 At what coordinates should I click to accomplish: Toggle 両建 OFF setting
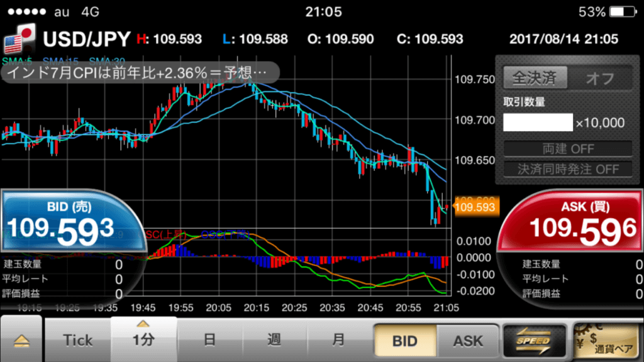568,148
